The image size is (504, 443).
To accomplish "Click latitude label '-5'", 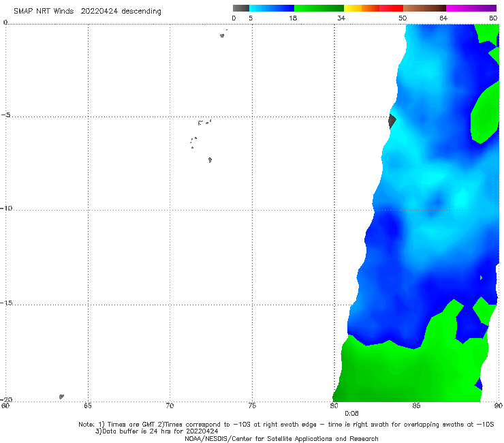I will (x=6, y=115).
